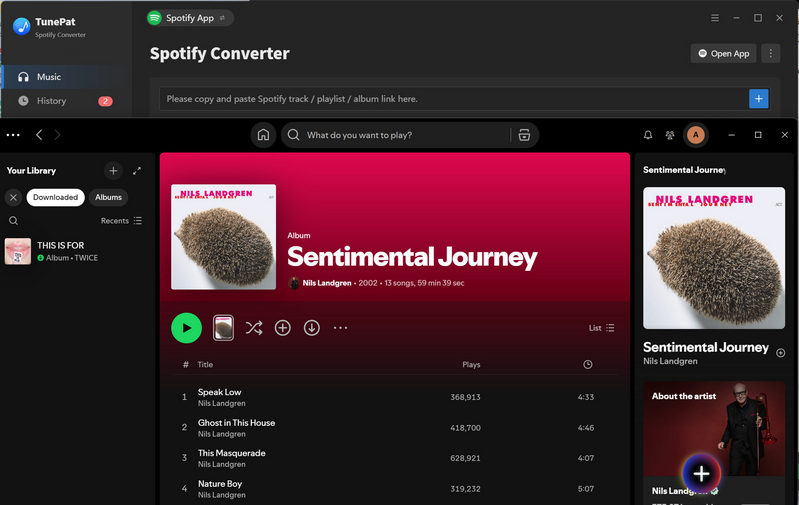Toggle the Albums filter chip
Viewport: 799px width, 505px height.
click(x=108, y=197)
